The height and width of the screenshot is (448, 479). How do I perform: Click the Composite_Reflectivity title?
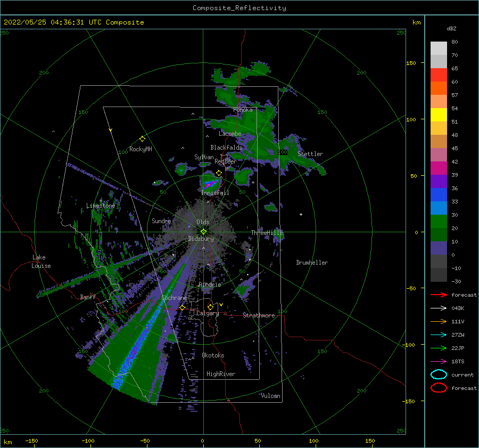click(239, 8)
